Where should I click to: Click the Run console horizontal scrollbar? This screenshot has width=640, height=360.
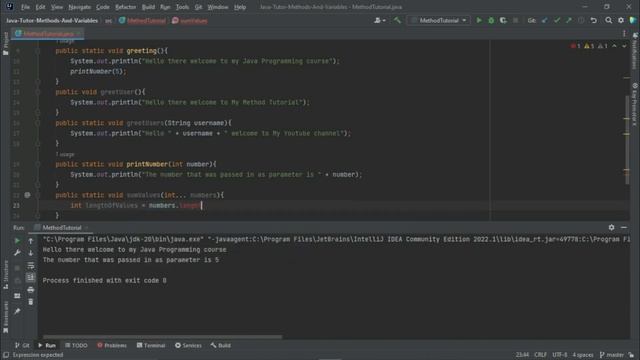pyautogui.click(x=162, y=337)
